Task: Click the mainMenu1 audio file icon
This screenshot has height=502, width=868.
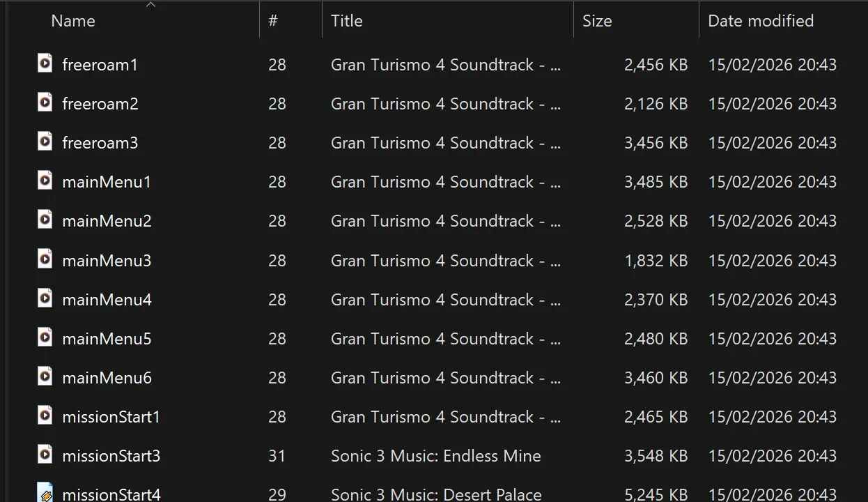Action: point(45,181)
